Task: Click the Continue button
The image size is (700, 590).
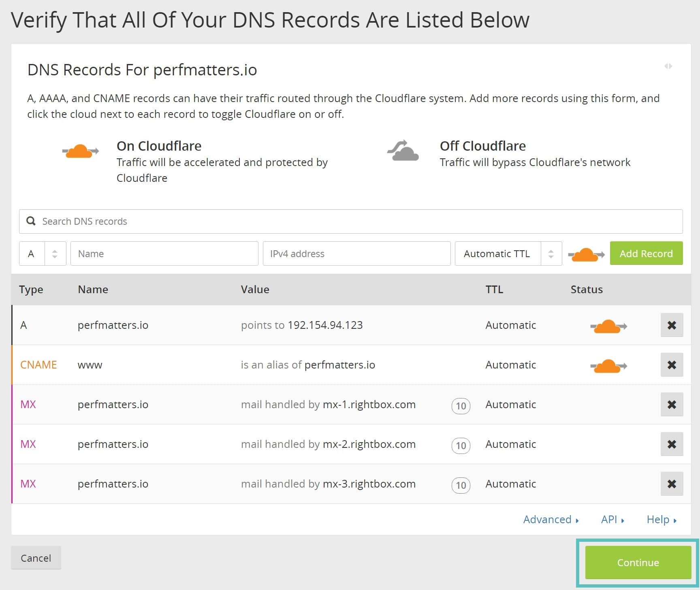Action: 637,562
